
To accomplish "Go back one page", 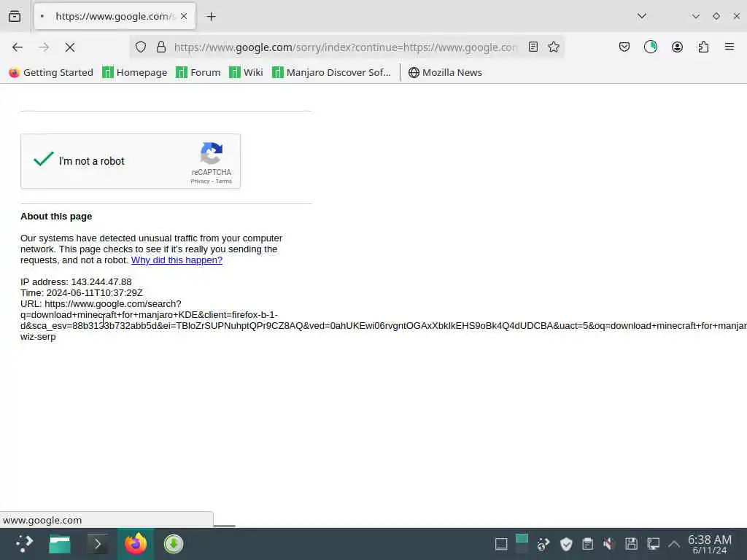I will [18, 47].
